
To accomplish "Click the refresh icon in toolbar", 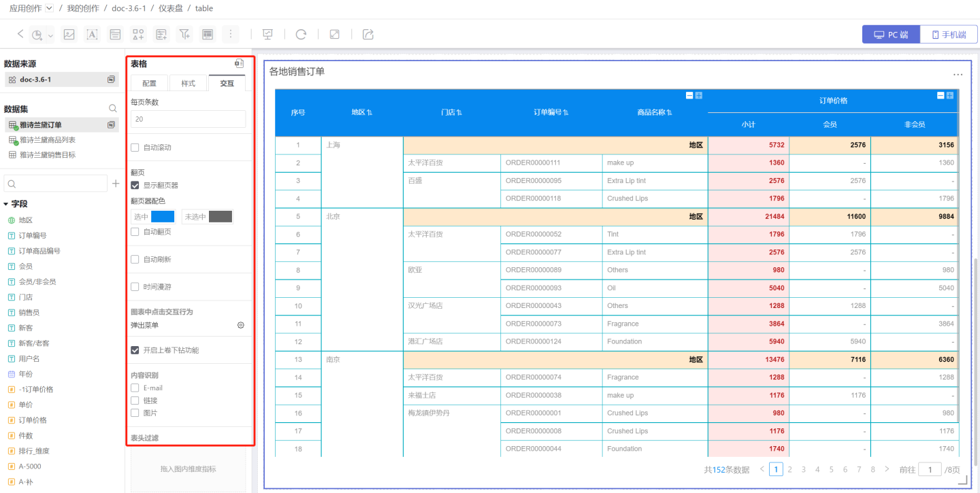I will point(301,35).
